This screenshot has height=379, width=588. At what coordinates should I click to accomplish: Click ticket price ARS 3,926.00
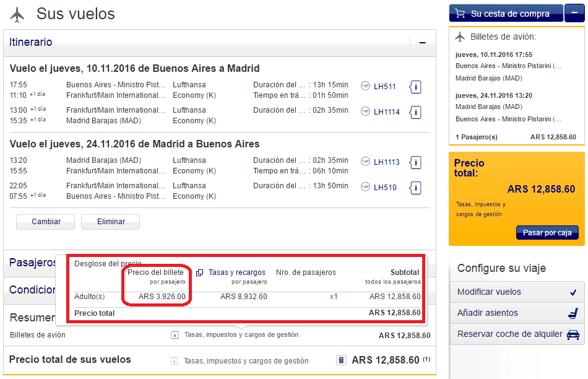[162, 297]
